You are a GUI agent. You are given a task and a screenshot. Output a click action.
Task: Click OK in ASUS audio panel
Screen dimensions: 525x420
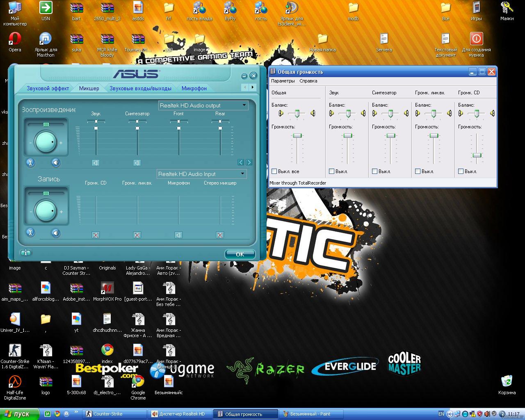240,254
